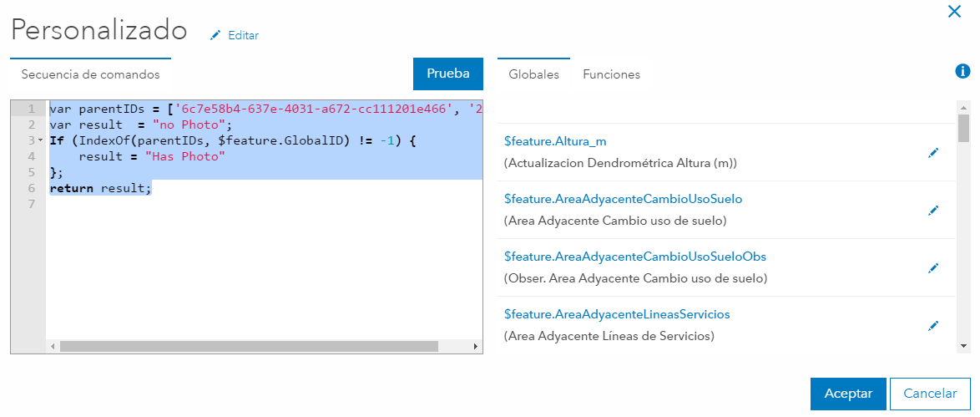Click the pencil icon next to Editar
Viewport: 980px width, 417px height.
(216, 35)
